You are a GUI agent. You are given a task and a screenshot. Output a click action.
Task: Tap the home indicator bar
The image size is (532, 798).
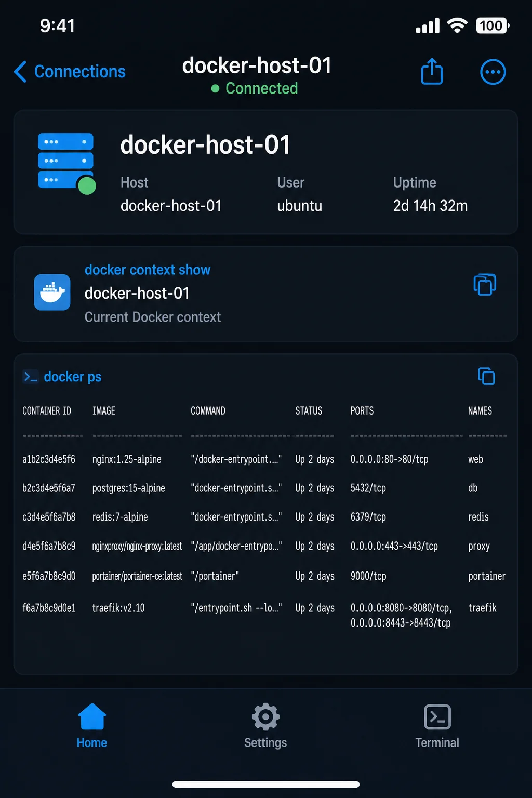(266, 784)
